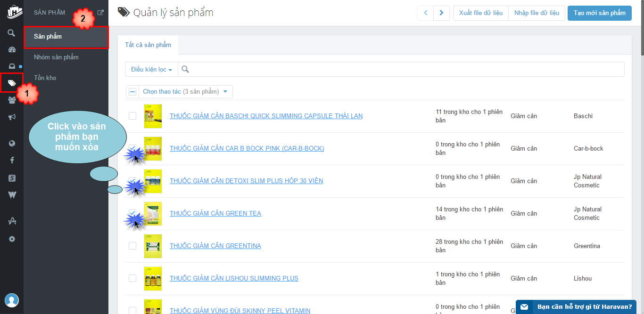The width and height of the screenshot is (644, 314).
Task: Open the products tag icon in sidebar
Action: 12,83
